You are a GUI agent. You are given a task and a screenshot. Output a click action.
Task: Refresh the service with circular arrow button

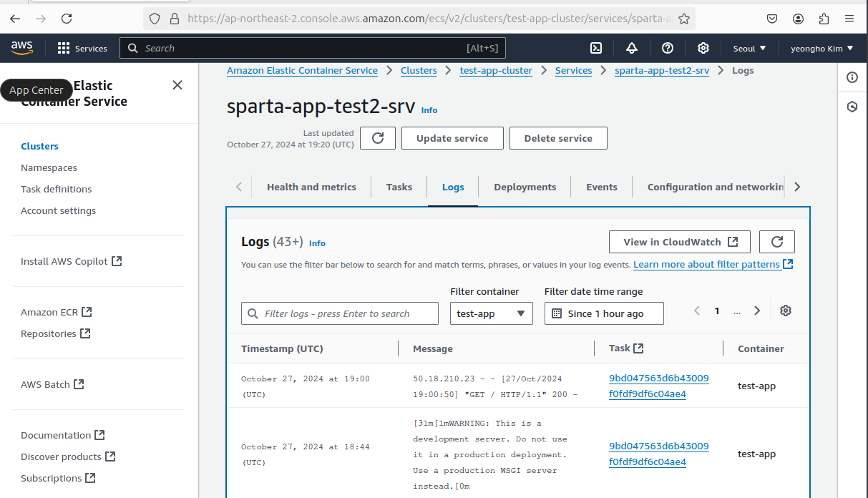tap(378, 138)
